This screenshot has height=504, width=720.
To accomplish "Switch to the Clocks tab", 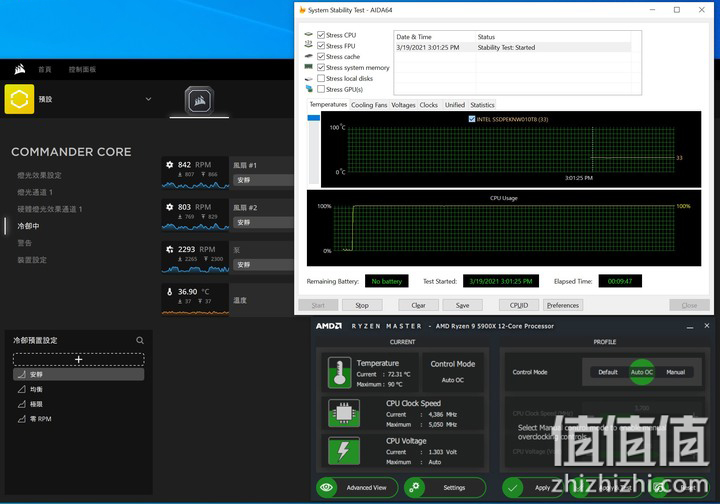I will coord(428,105).
